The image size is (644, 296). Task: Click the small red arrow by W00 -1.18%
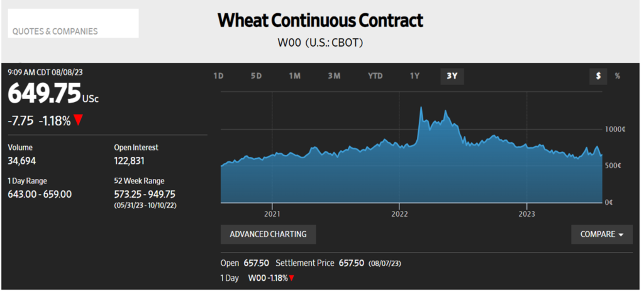click(292, 278)
